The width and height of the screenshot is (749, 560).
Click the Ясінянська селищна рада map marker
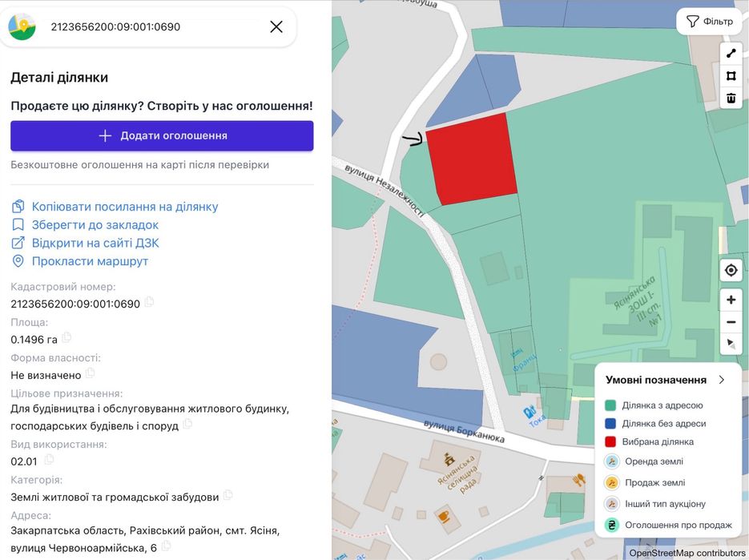449,459
